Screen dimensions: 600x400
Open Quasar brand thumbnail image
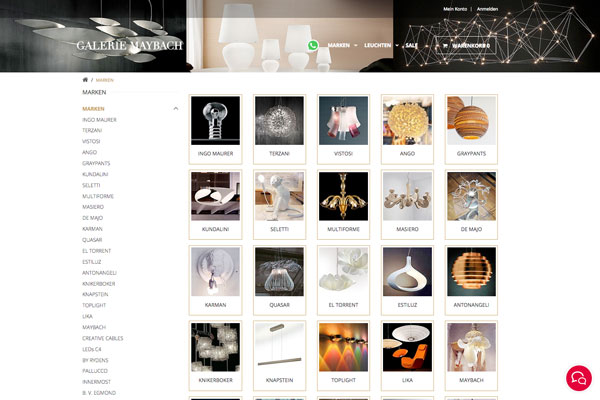click(279, 272)
